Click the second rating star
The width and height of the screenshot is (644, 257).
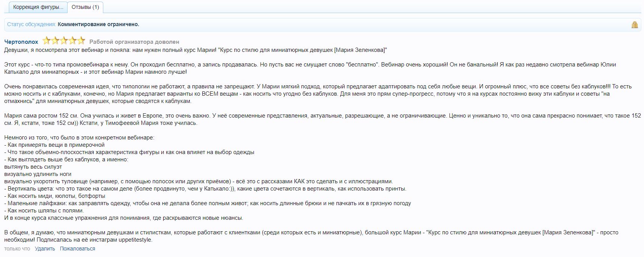point(55,40)
